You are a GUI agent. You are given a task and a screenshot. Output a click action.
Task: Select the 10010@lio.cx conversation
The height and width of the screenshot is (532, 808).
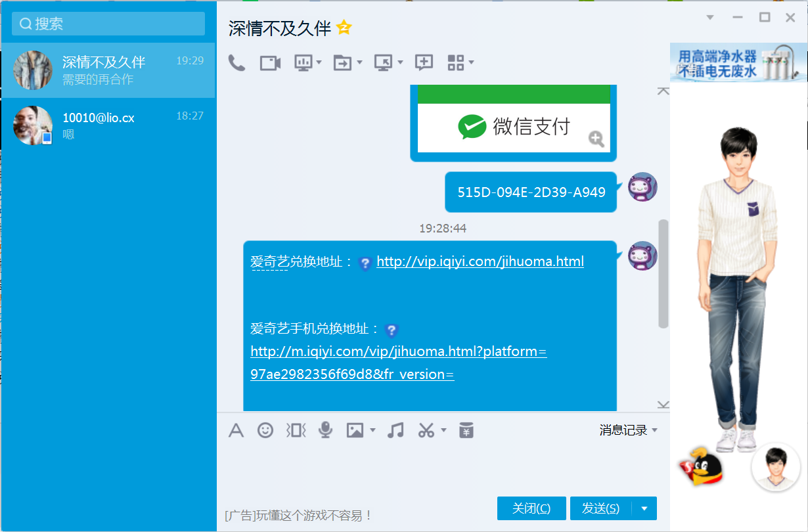108,125
